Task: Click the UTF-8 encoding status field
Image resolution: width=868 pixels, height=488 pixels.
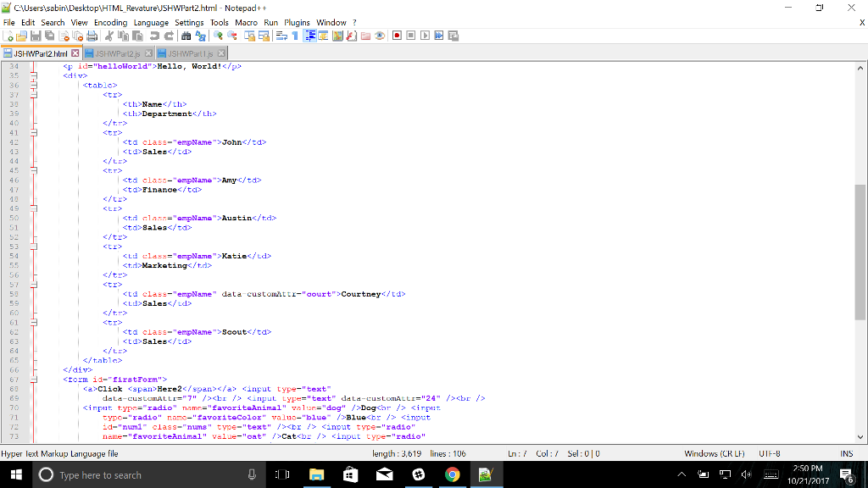Action: pos(770,454)
